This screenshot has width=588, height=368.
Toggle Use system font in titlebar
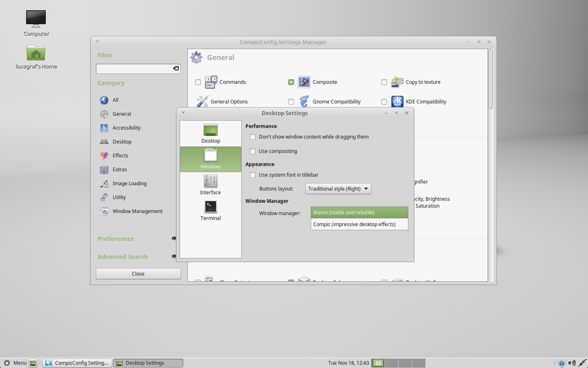click(253, 175)
